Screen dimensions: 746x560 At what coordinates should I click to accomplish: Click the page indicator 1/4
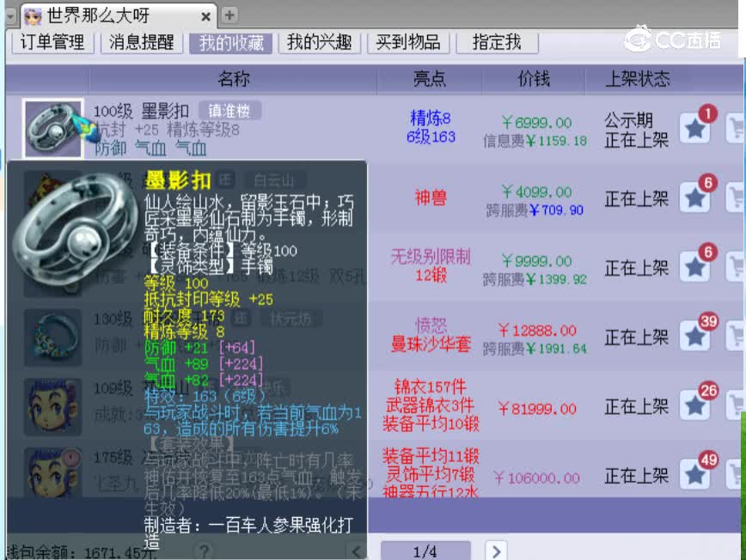[x=425, y=551]
